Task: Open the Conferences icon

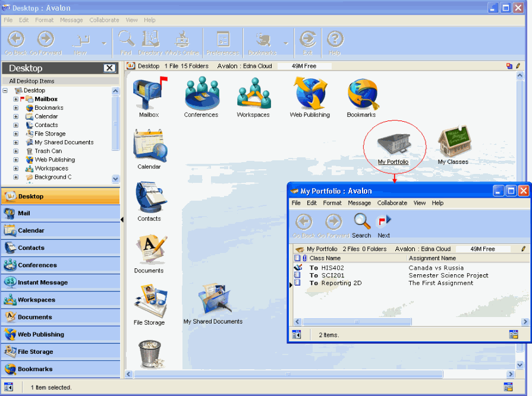Action: pos(201,94)
